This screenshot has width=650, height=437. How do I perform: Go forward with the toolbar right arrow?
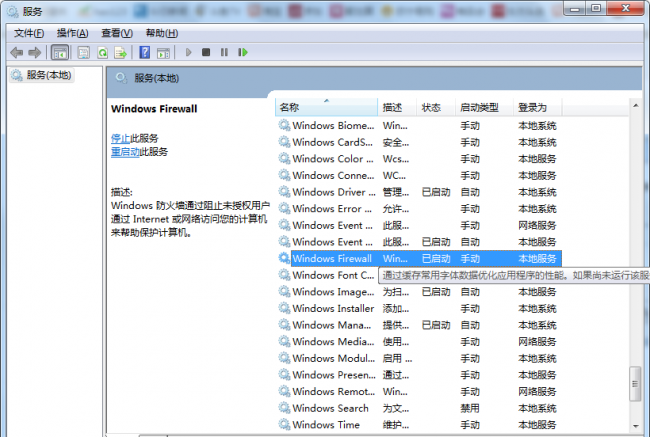click(x=35, y=53)
